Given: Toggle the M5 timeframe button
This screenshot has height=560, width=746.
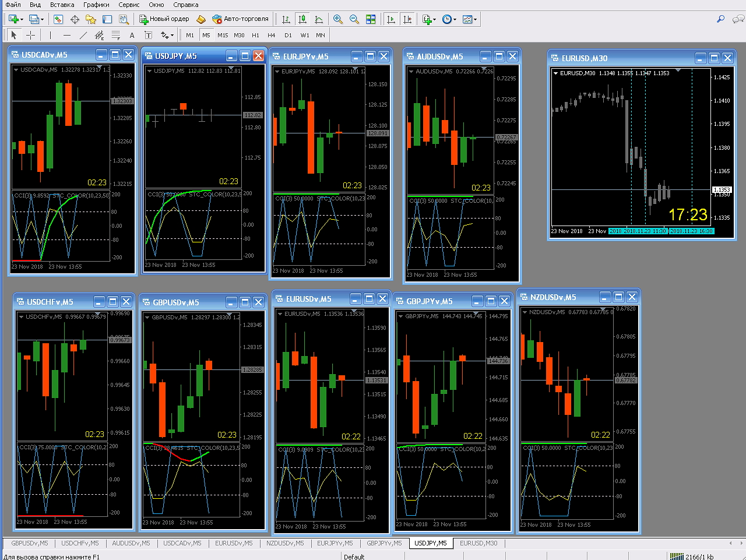Looking at the screenshot, I should coord(206,35).
